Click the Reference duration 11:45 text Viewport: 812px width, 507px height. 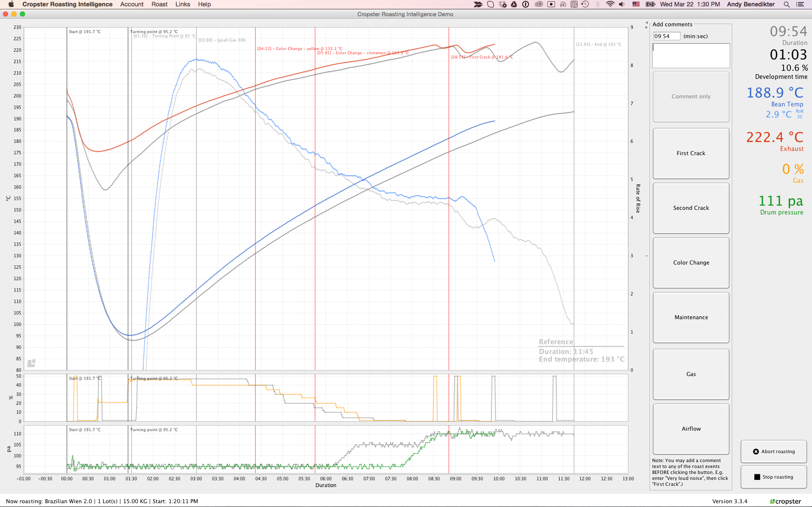pyautogui.click(x=566, y=351)
